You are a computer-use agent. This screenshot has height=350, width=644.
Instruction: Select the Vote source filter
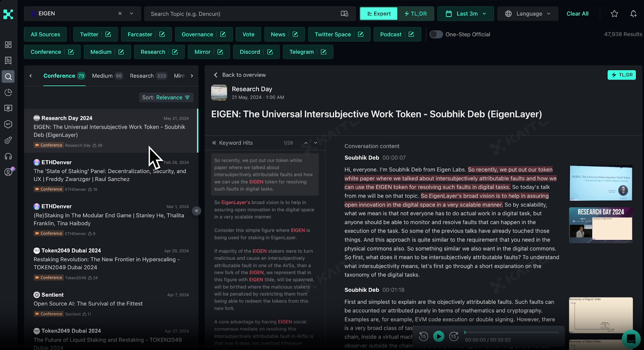pyautogui.click(x=248, y=34)
